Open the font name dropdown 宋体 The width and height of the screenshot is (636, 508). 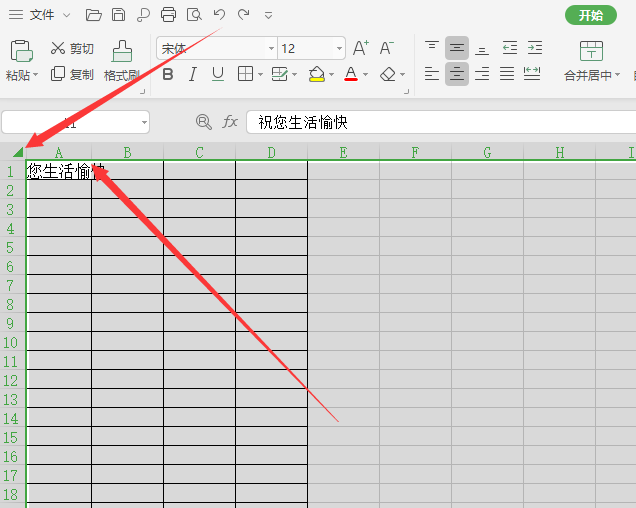click(271, 48)
